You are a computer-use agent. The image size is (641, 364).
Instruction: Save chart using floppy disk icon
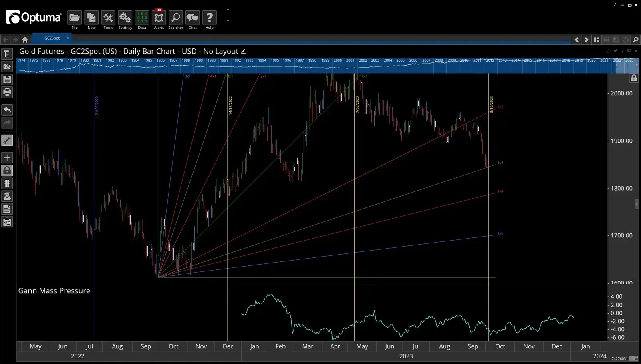(x=7, y=80)
